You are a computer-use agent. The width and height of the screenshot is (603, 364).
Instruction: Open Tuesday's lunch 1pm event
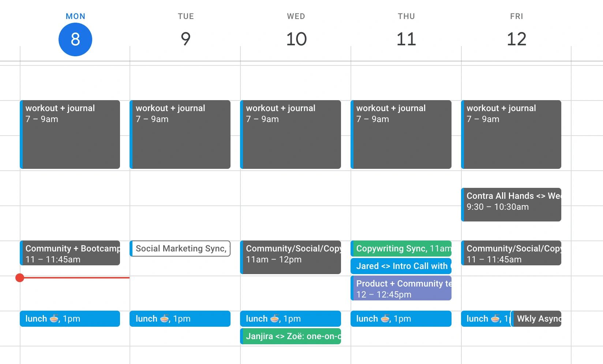(x=180, y=319)
